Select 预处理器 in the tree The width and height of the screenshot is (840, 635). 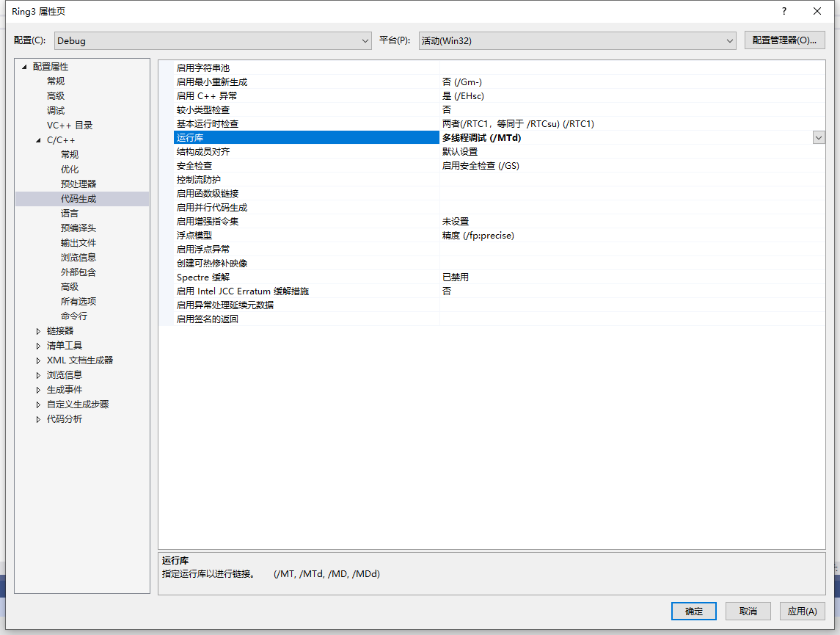[78, 184]
